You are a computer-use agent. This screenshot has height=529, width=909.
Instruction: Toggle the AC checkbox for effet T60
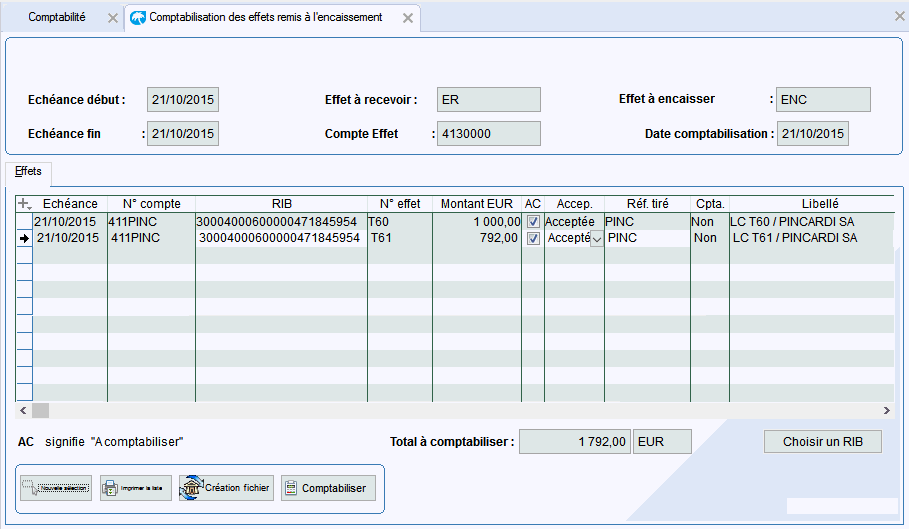(533, 222)
